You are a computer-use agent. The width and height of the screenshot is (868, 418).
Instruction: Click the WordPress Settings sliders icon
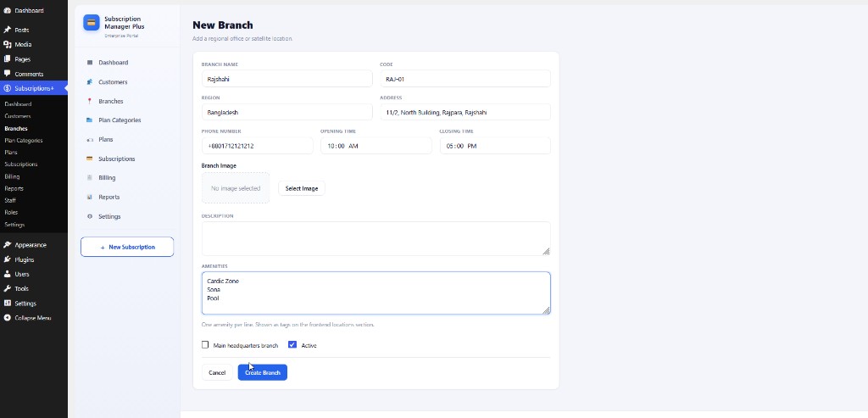[7, 304]
